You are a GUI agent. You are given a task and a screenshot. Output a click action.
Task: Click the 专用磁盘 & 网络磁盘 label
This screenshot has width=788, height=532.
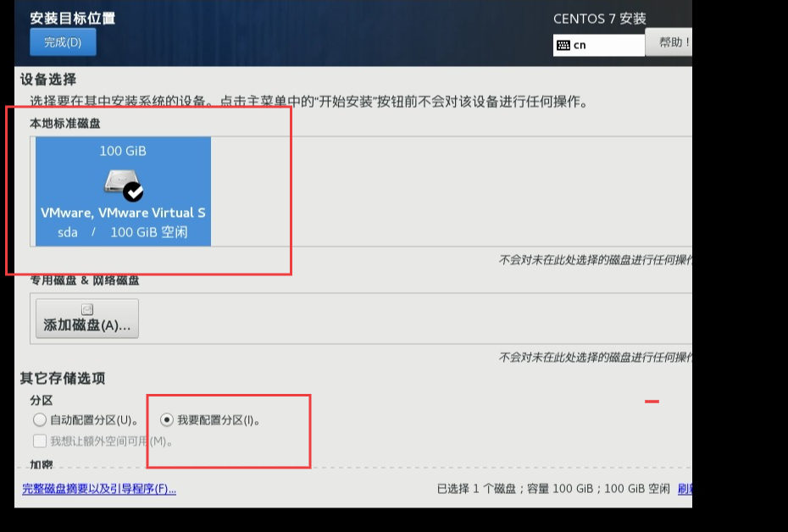[85, 280]
